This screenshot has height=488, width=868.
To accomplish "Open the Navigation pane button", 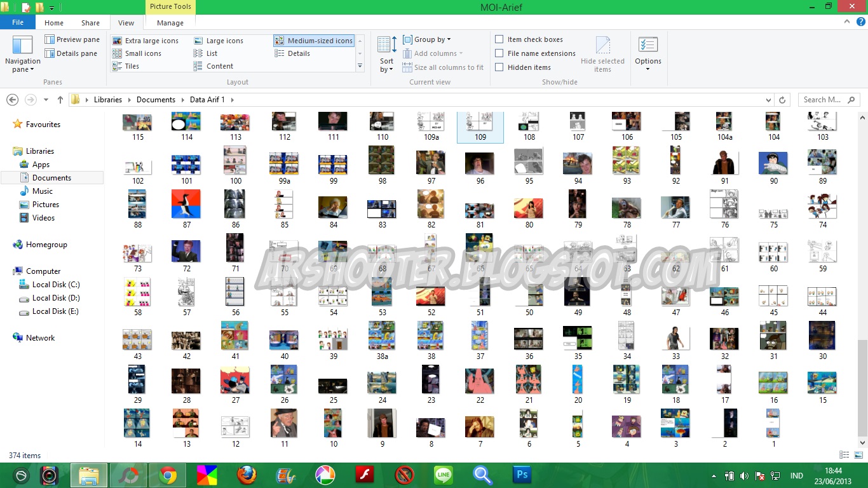I will (22, 54).
